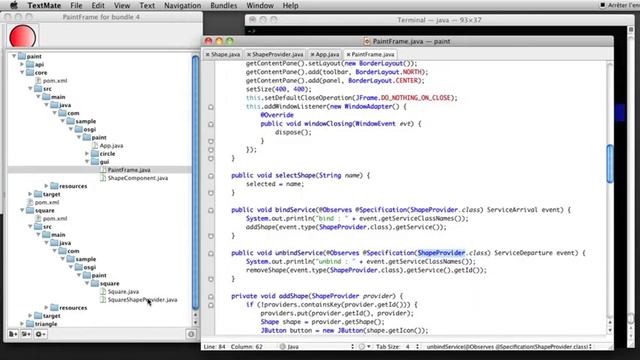This screenshot has width=640, height=360.
Task: Open the Navigation menu
Action: click(x=182, y=5)
